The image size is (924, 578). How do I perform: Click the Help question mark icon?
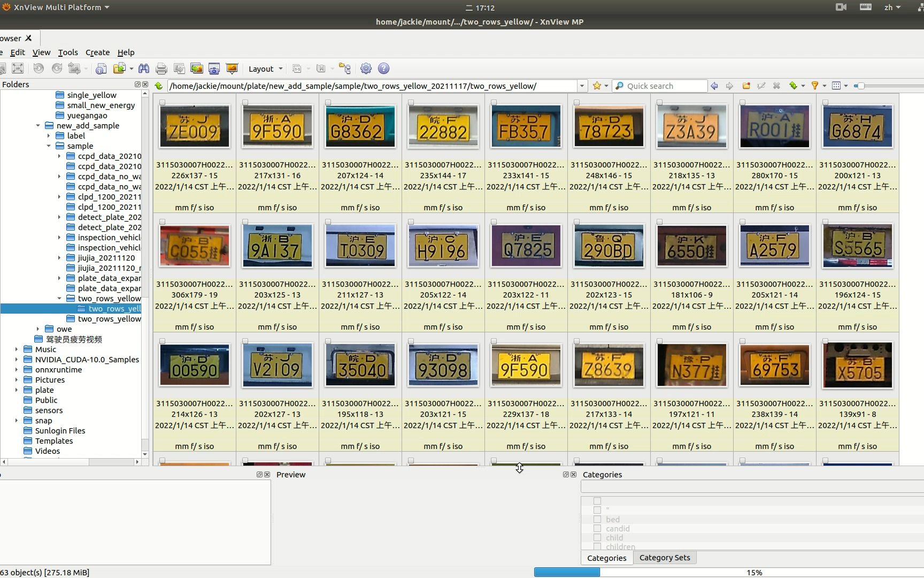click(383, 69)
